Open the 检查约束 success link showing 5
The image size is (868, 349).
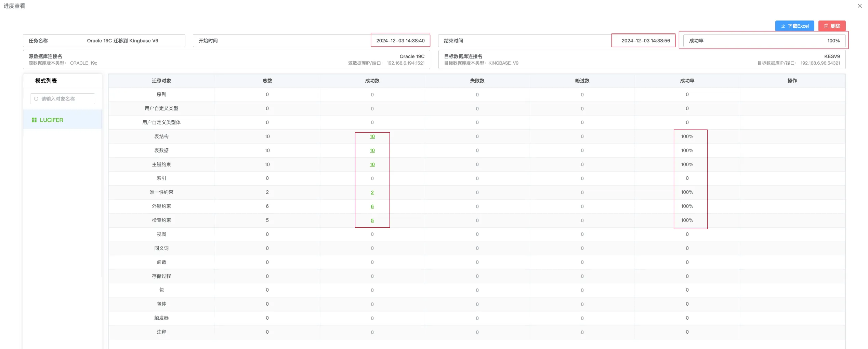tap(372, 220)
